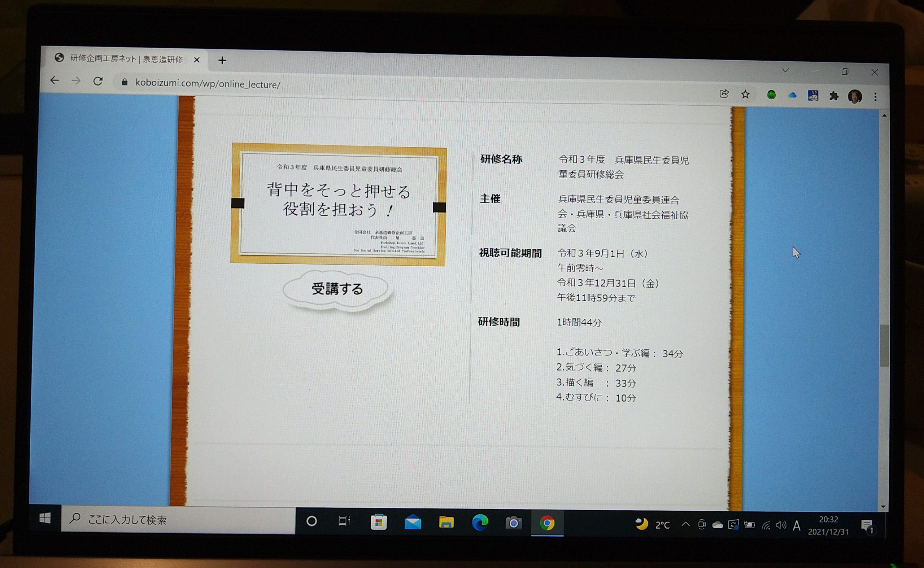Open the Wi-Fi network tray icon

coord(766,525)
